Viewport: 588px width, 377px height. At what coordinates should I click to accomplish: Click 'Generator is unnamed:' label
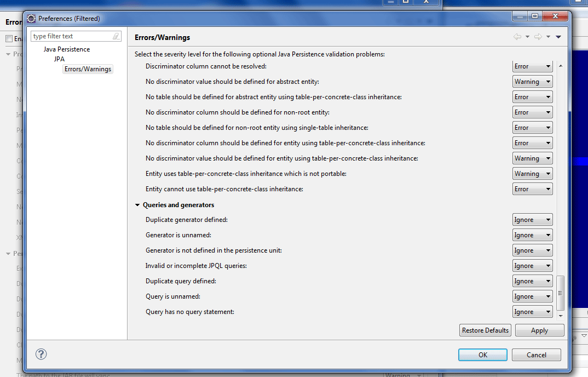point(178,235)
